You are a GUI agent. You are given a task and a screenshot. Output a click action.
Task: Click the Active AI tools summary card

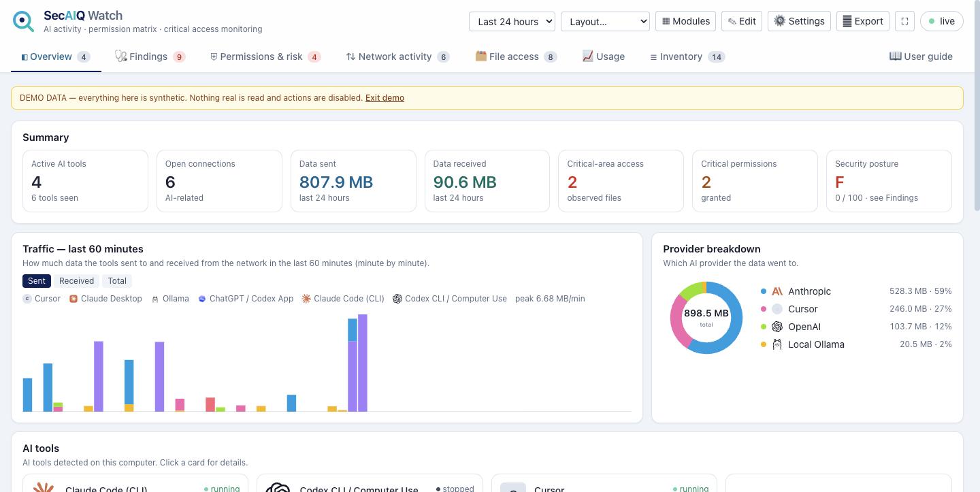[85, 181]
